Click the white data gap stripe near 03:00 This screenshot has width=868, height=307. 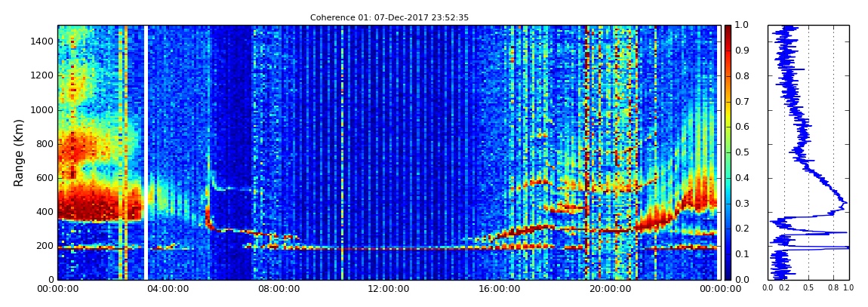(146, 152)
